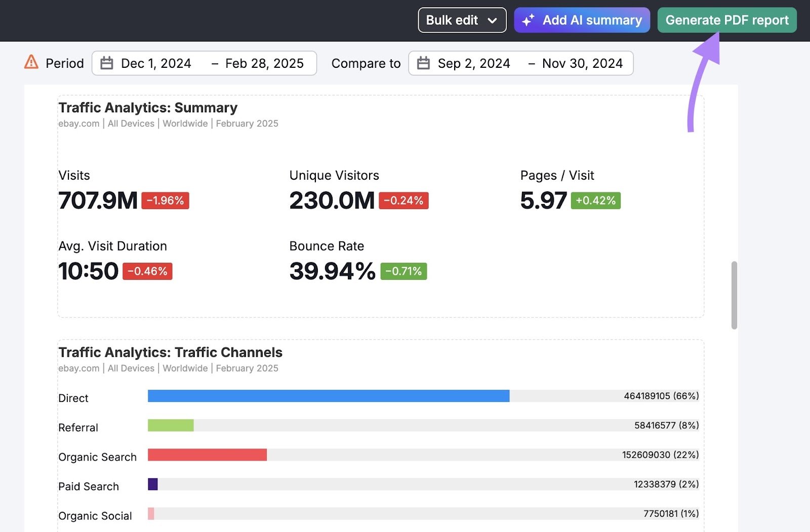The width and height of the screenshot is (810, 532).
Task: Generate the PDF report
Action: click(x=726, y=20)
